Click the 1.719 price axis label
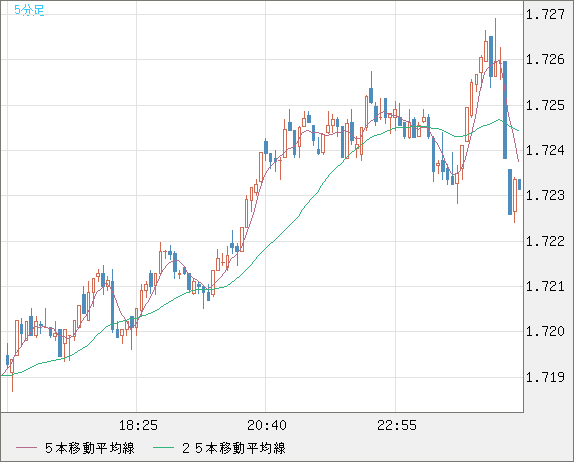The height and width of the screenshot is (462, 574). click(545, 377)
